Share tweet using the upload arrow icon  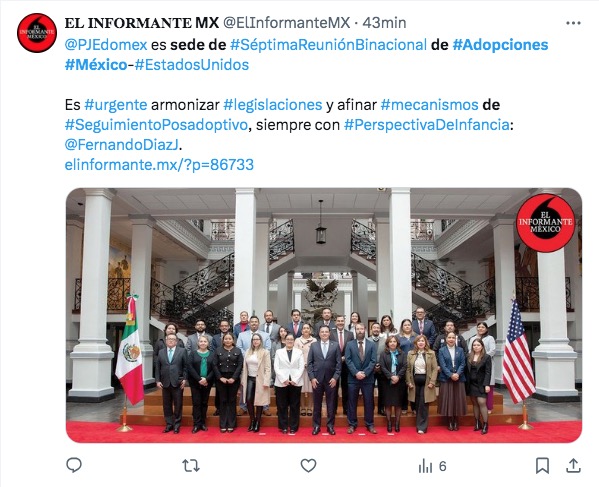pos(573,465)
